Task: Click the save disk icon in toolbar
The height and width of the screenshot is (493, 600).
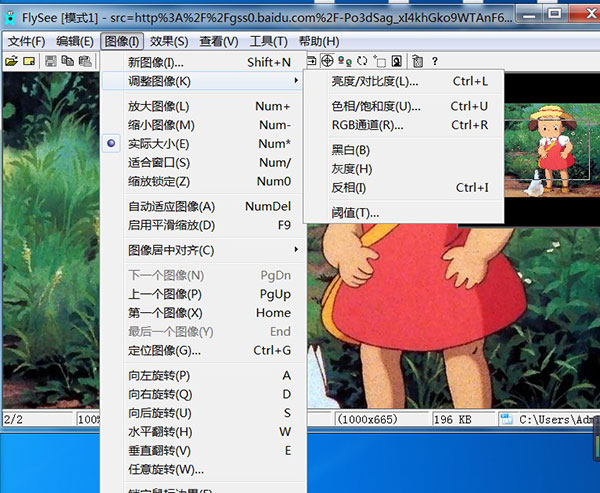Action: [49, 62]
